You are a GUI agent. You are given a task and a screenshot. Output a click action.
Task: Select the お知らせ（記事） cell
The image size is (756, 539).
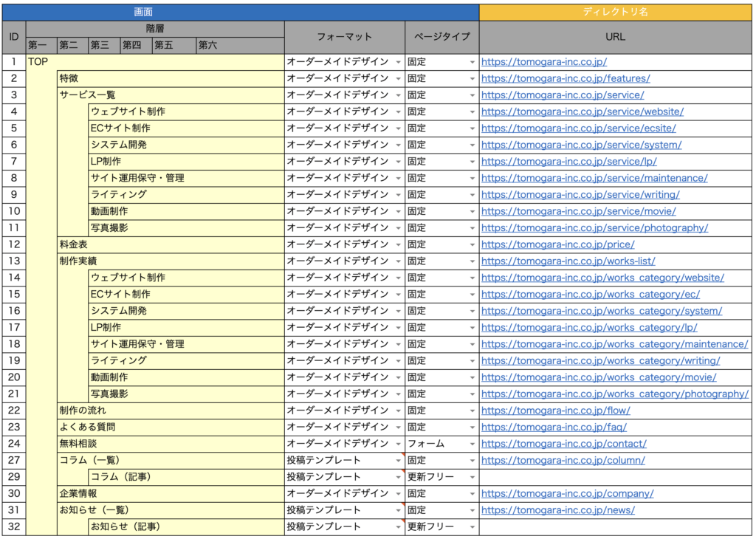[x=187, y=526]
